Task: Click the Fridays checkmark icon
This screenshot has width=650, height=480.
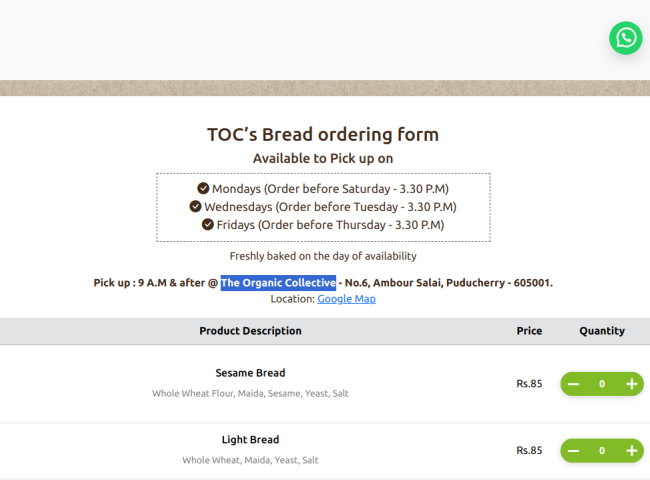Action: [208, 224]
